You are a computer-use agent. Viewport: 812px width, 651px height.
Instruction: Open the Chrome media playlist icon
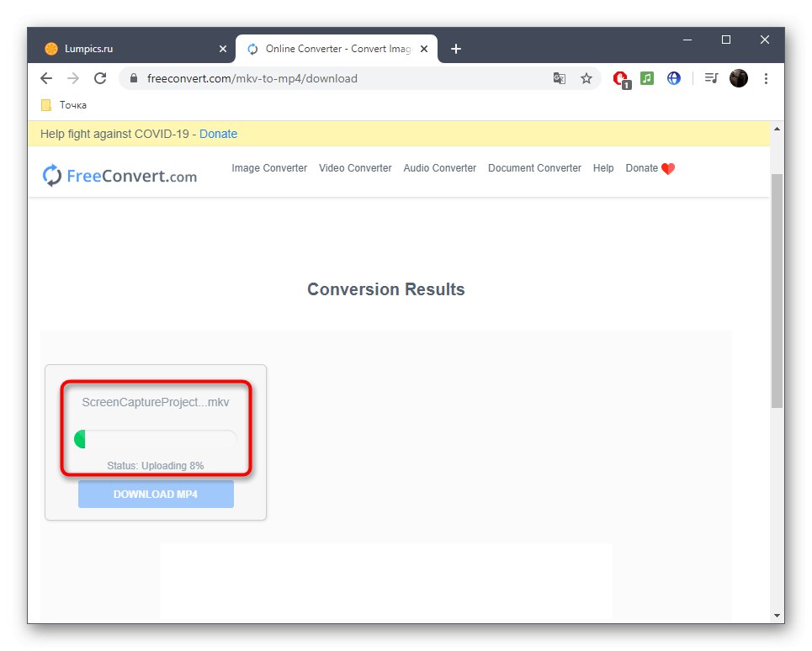pyautogui.click(x=711, y=77)
